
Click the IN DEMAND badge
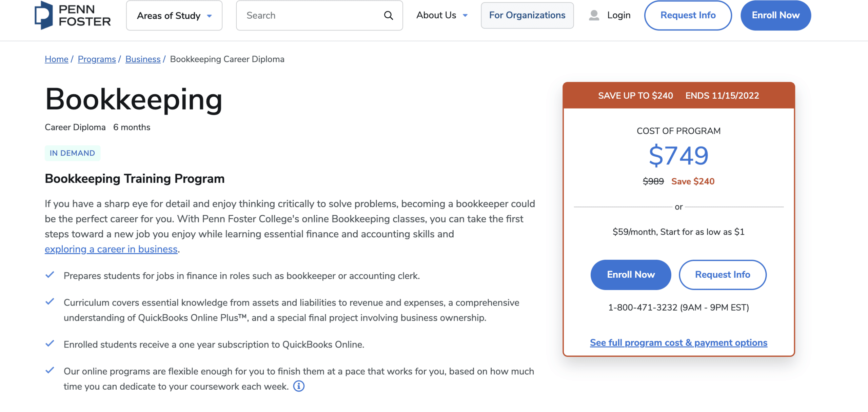[72, 153]
